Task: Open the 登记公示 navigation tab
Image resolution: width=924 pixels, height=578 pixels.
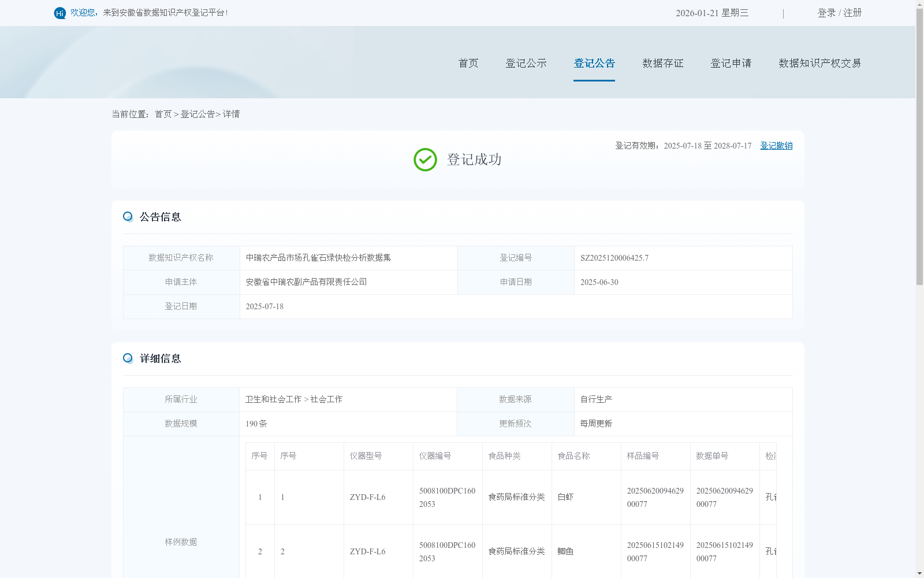Action: coord(526,63)
